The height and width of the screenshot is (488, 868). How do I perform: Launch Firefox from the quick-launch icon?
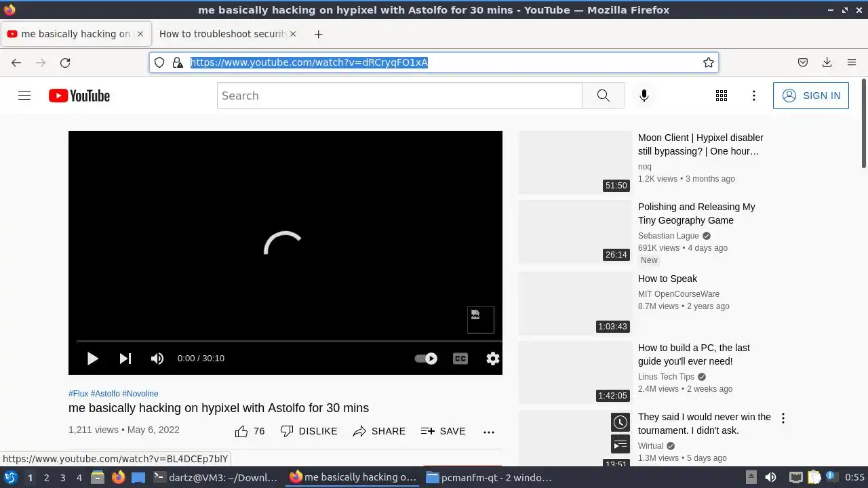pyautogui.click(x=118, y=478)
